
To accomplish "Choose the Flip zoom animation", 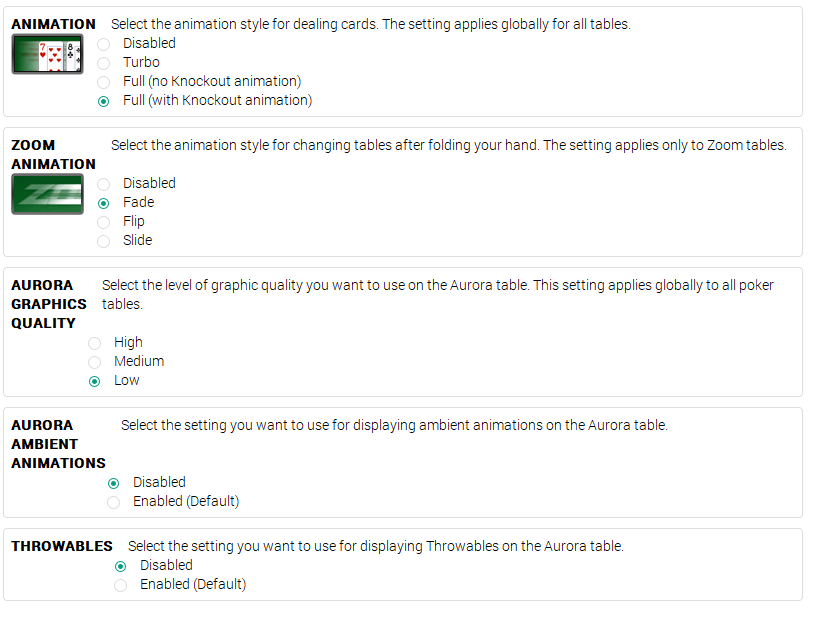I will 103,222.
